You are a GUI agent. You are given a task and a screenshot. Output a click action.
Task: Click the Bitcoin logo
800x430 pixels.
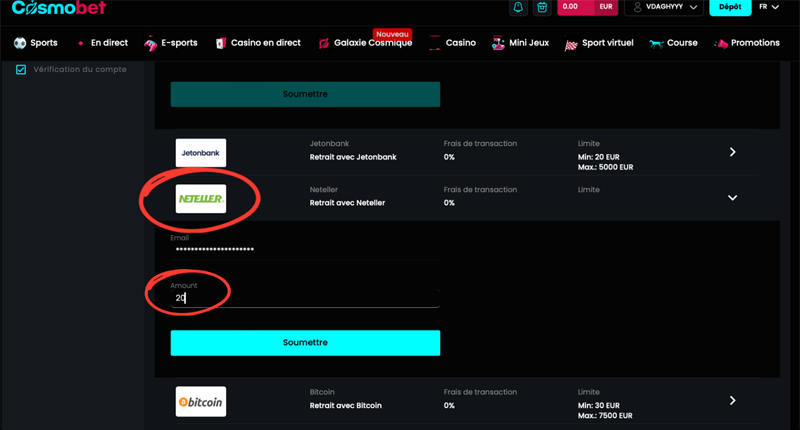coord(201,401)
